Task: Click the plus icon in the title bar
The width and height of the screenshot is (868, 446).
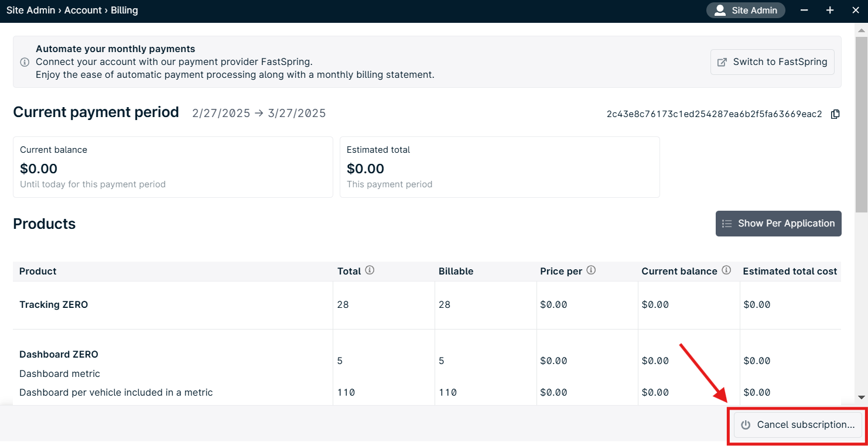Action: coord(830,10)
